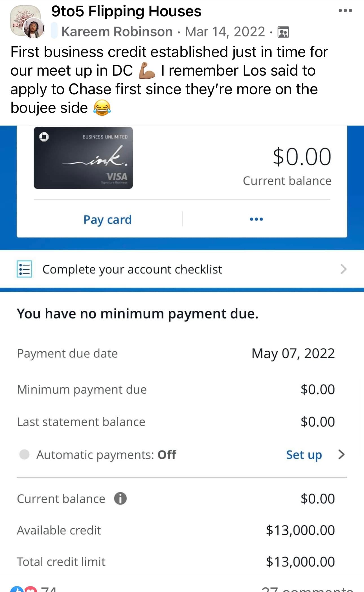
Task: Tap the like reaction icon below the post
Action: pos(16,589)
